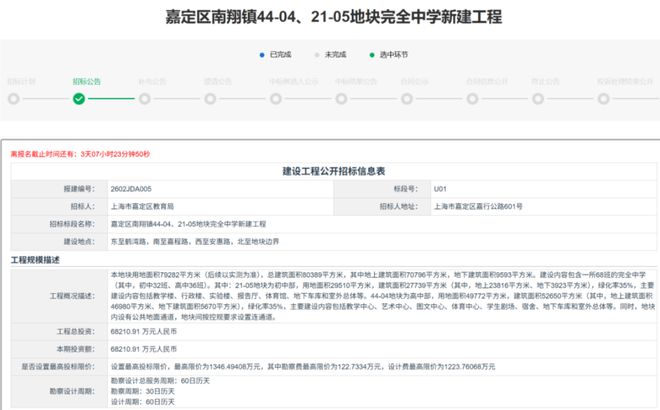Click the page title 嘉定区南翔镇44-04、21-05地块完全中学新建工程

coord(333,17)
